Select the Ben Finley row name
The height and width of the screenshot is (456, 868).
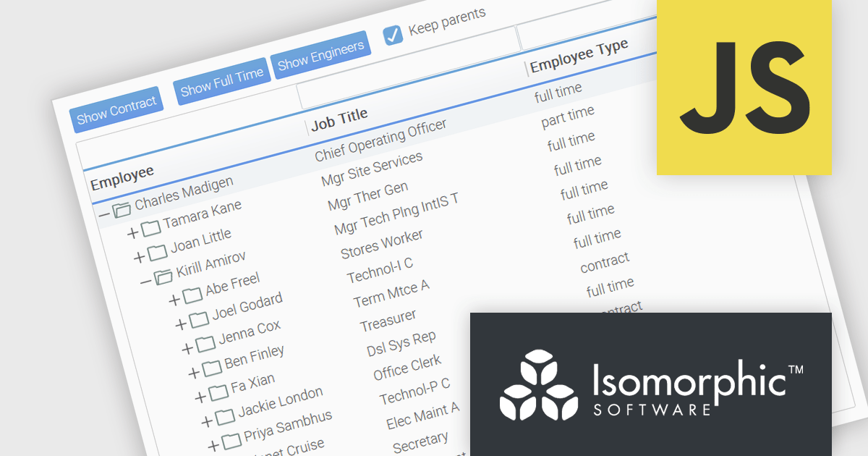pos(255,358)
